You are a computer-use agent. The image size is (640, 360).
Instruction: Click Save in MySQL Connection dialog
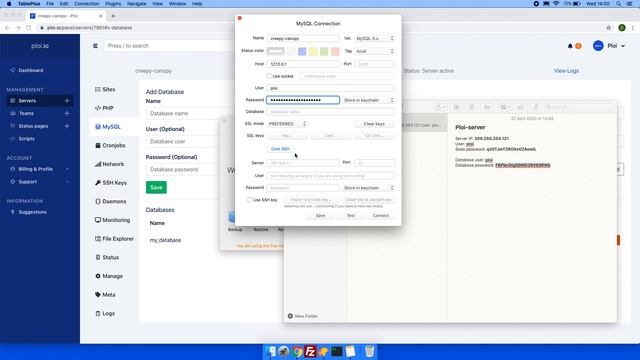tap(320, 216)
